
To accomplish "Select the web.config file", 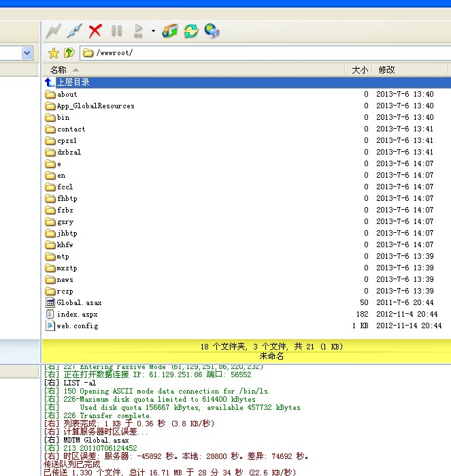I will [77, 326].
